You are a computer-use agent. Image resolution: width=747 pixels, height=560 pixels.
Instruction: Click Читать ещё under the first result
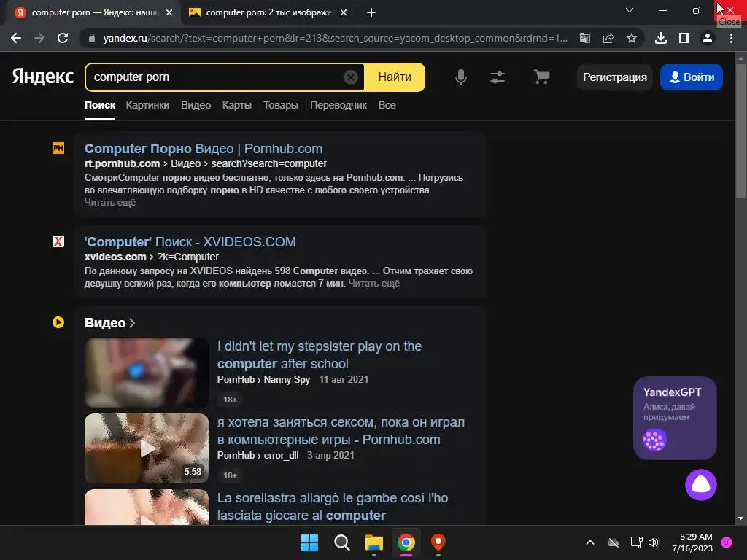(110, 203)
